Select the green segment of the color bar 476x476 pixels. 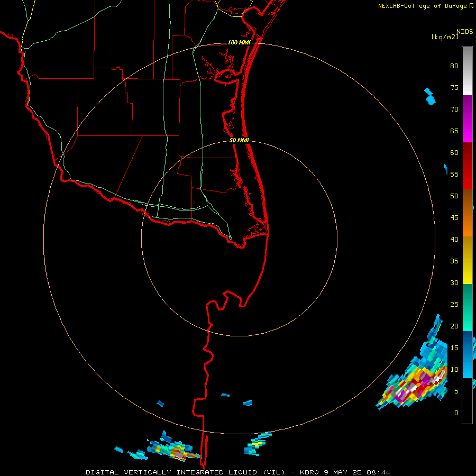point(467,307)
